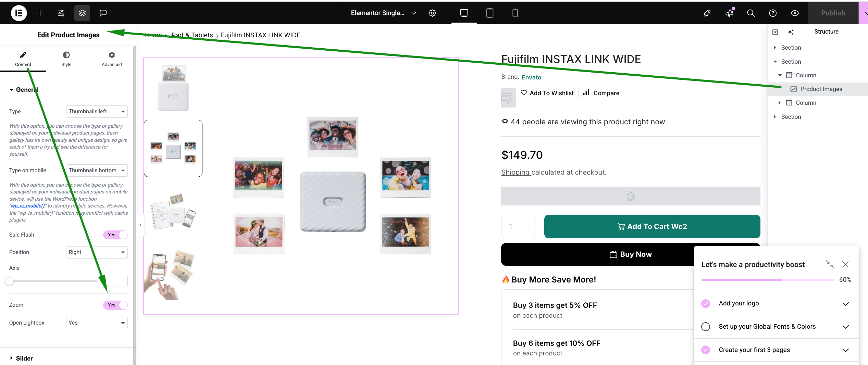Click the preview changes eye icon
This screenshot has width=868, height=365.
tap(795, 13)
